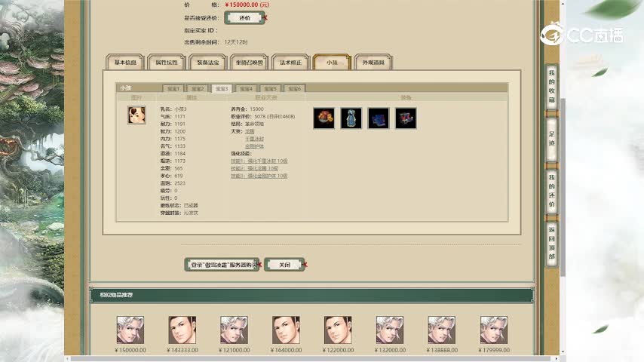Viewport: 644px width, 362px height.
Task: Switch to the 坐骑召唤兽 tab
Action: click(250, 63)
